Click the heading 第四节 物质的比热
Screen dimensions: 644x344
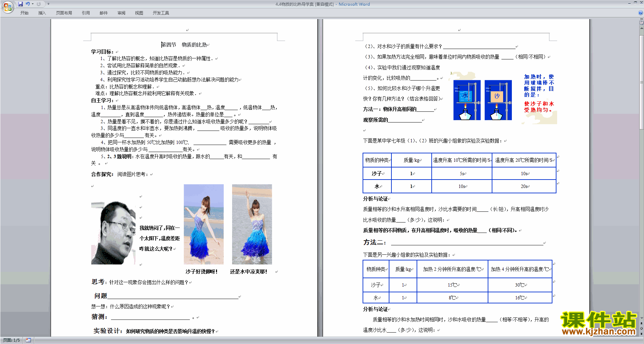(184, 45)
